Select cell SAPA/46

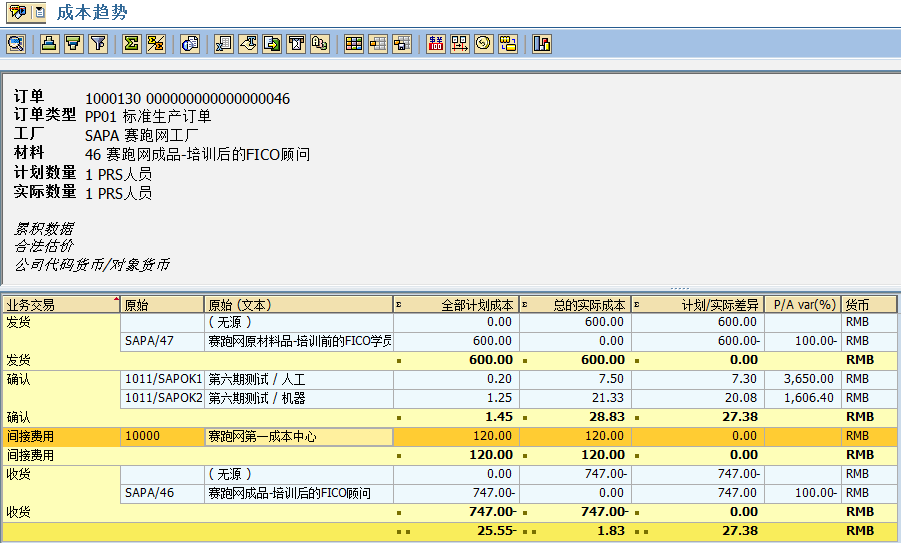tap(162, 493)
